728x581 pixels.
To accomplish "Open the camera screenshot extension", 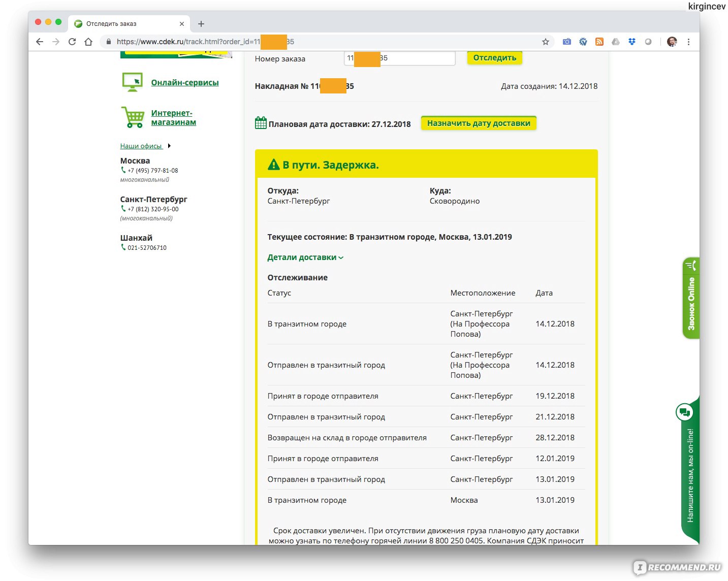I will [567, 42].
